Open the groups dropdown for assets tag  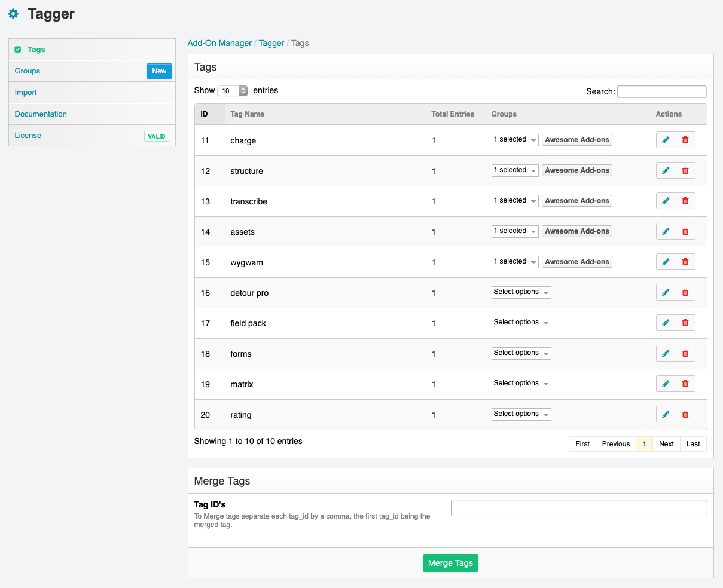pos(515,231)
